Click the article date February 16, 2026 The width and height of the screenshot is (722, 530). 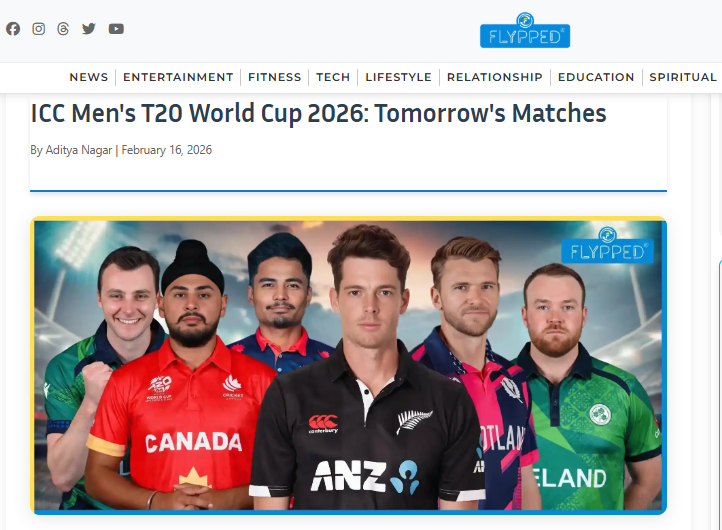(x=167, y=150)
